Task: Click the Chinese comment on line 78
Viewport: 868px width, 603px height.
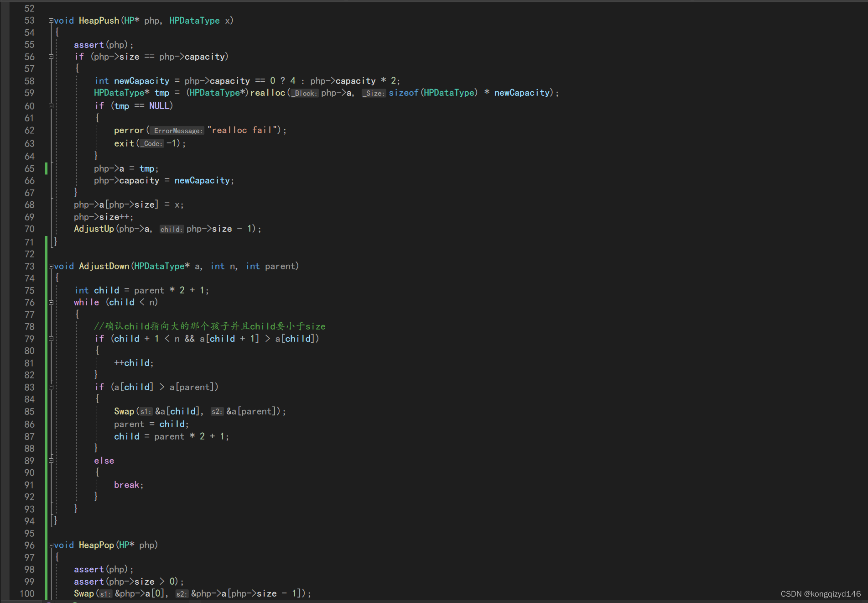Action: point(210,326)
